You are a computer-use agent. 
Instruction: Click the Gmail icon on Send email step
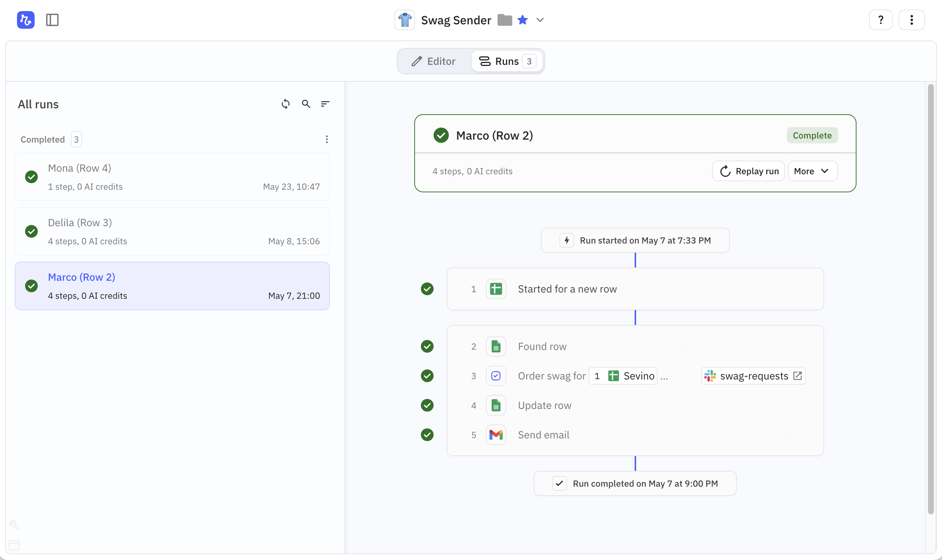coord(496,435)
